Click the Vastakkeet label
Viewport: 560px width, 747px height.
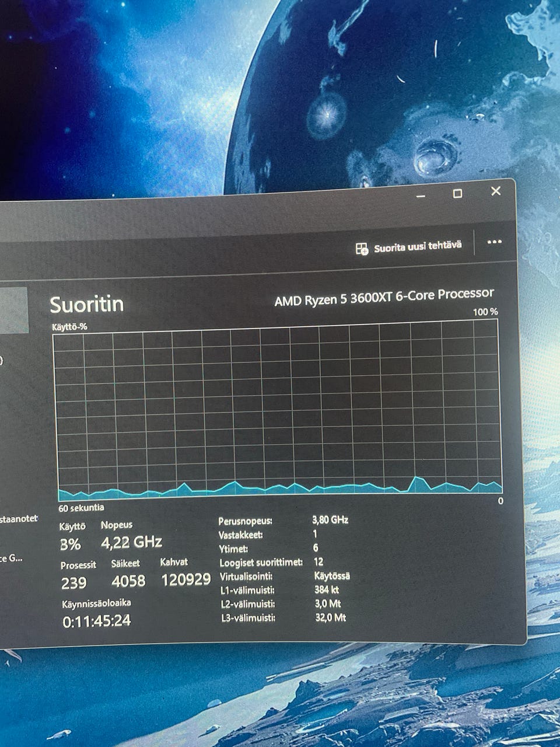(x=240, y=535)
